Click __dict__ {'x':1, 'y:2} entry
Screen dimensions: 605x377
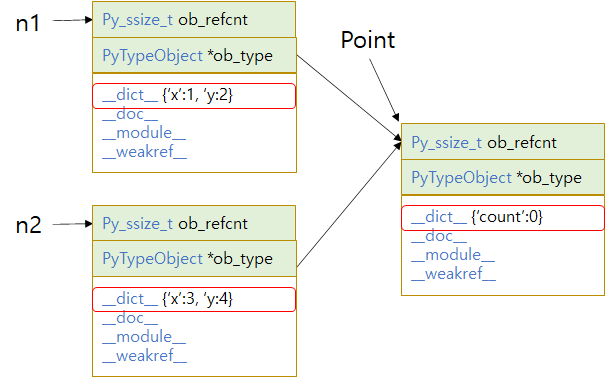coord(194,96)
